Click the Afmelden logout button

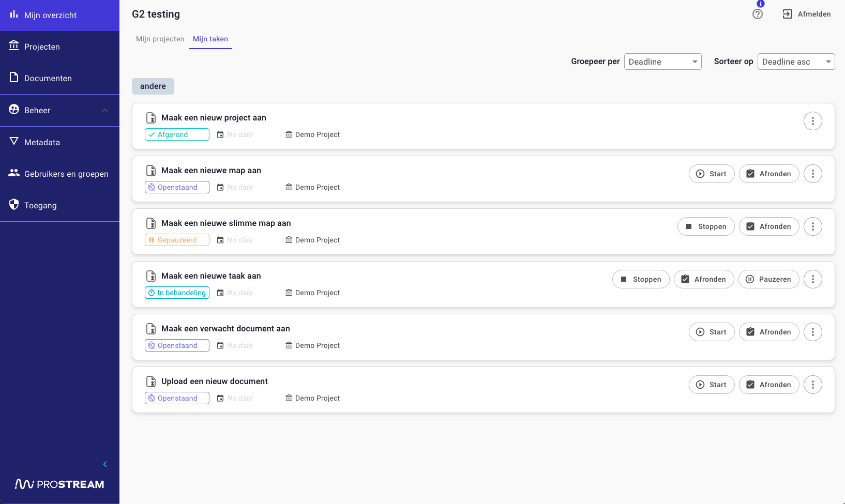click(x=807, y=14)
